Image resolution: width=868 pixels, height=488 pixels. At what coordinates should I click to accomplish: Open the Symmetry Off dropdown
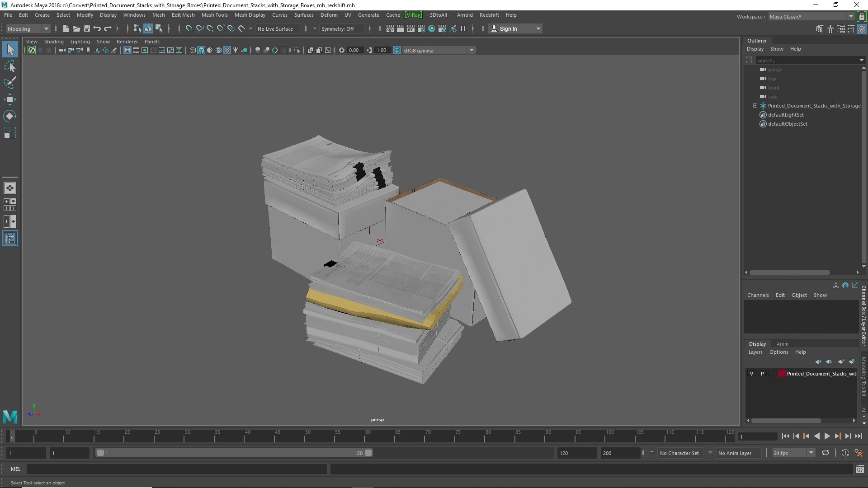(x=342, y=28)
